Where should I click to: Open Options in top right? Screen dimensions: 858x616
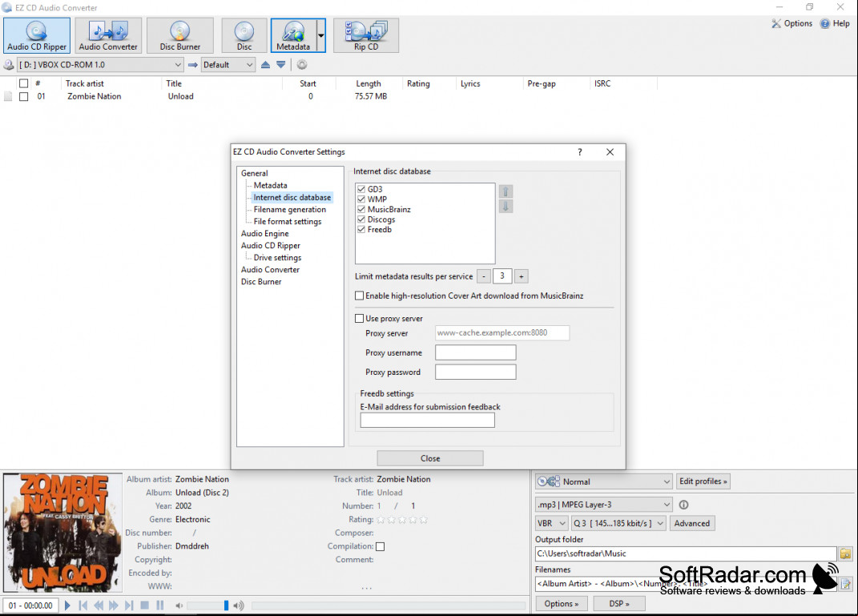(792, 23)
